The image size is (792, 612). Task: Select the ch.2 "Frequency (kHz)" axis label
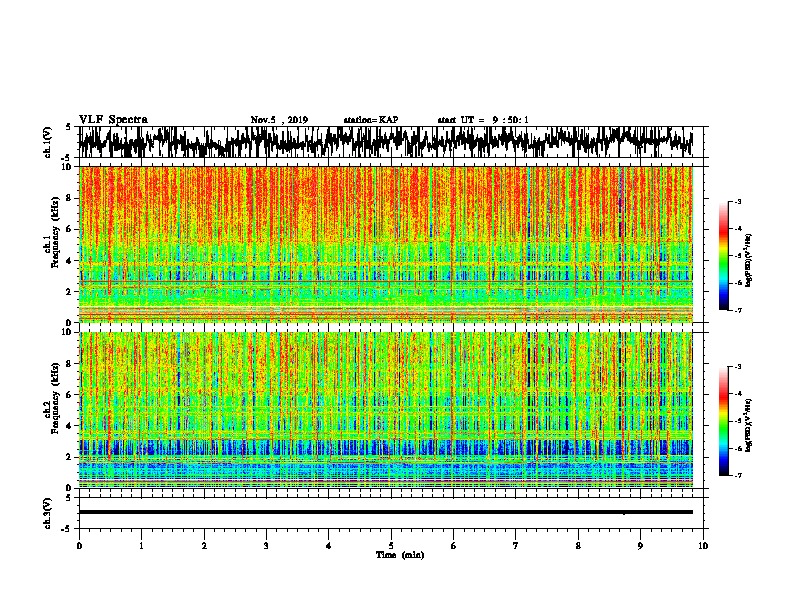point(55,397)
